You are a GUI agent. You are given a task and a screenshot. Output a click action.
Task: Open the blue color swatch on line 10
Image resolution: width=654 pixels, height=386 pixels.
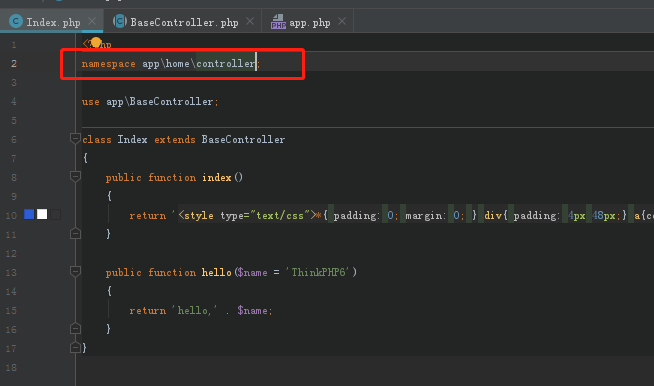[29, 214]
